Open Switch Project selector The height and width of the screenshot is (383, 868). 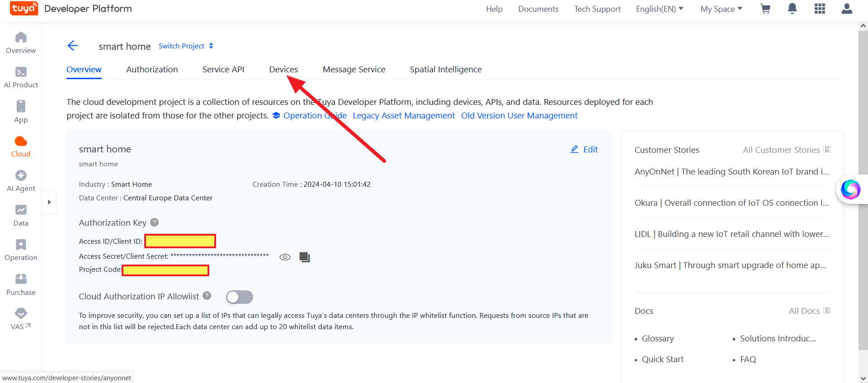pos(186,46)
